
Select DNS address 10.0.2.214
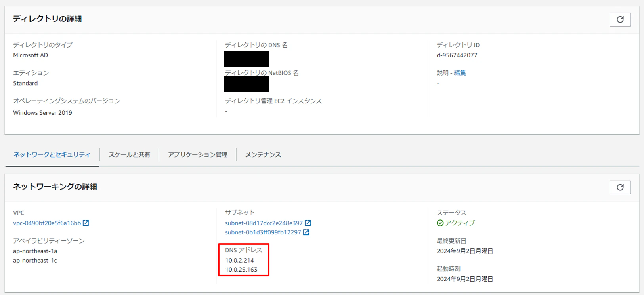pos(240,260)
